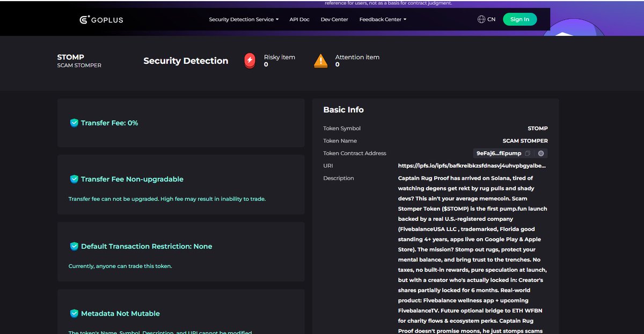Click the 'Token Name' label
The image size is (644, 334).
340,141
